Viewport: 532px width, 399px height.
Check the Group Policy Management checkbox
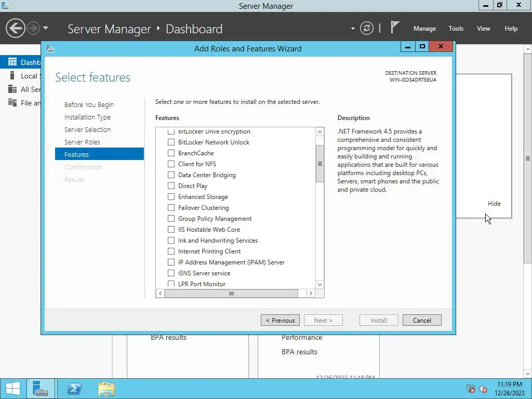click(x=171, y=219)
